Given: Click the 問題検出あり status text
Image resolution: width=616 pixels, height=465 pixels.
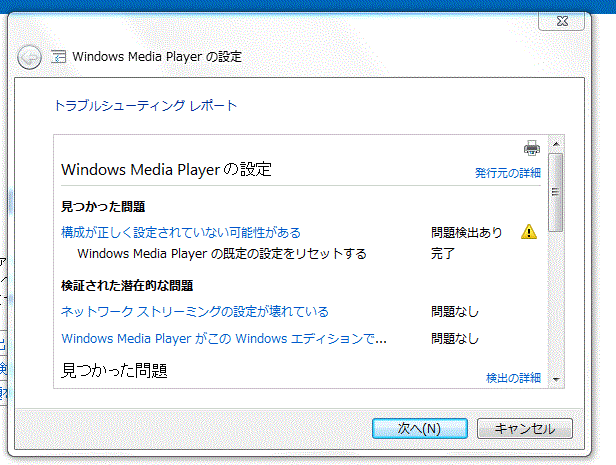Looking at the screenshot, I should (467, 232).
